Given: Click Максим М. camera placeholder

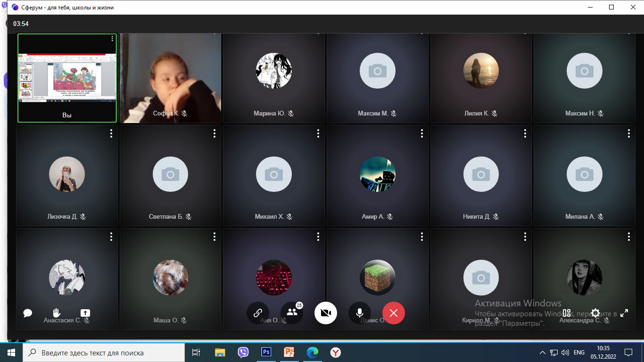Looking at the screenshot, I should point(377,71).
